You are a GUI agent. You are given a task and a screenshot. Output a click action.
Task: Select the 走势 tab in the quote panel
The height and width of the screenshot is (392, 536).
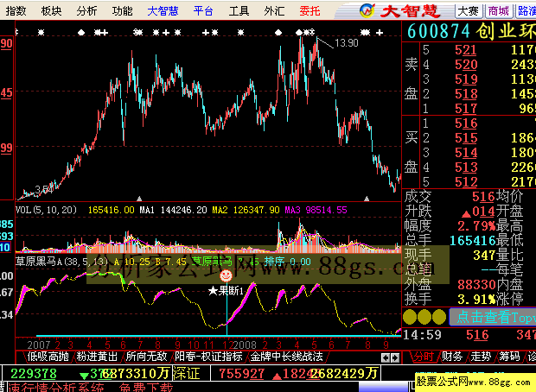pyautogui.click(x=481, y=357)
